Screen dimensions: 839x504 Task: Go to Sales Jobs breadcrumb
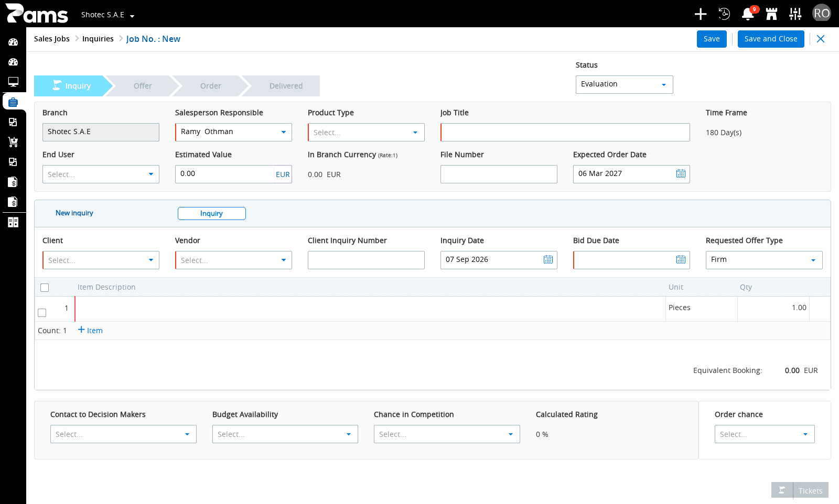coord(52,39)
